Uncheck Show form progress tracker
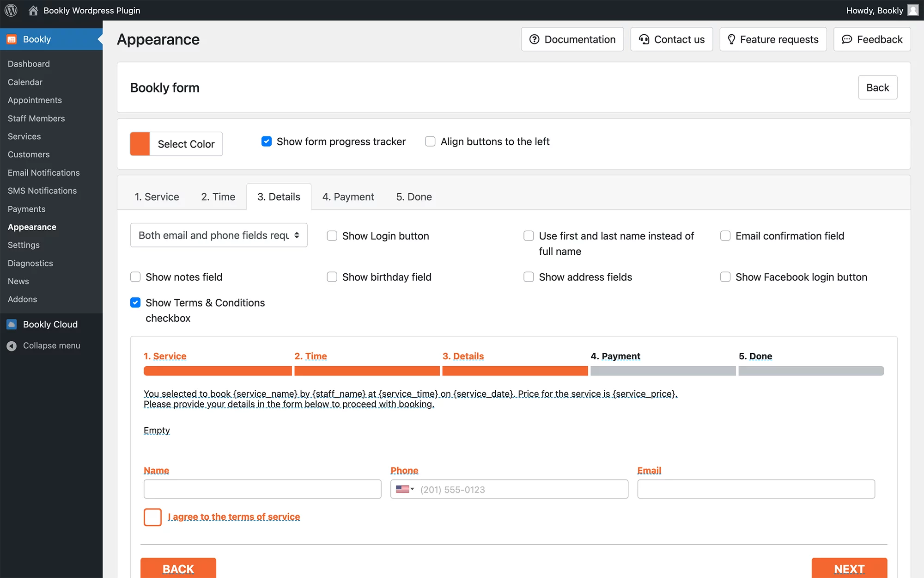The height and width of the screenshot is (578, 924). 267,141
